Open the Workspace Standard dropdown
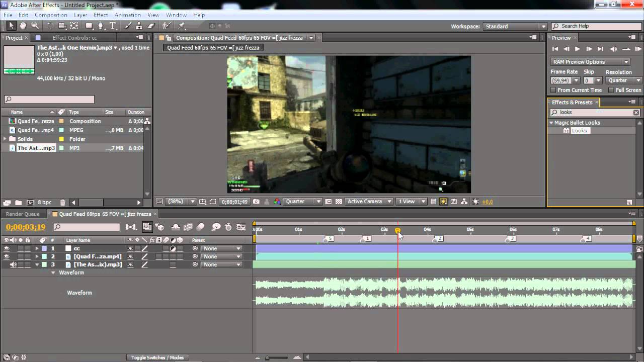The width and height of the screenshot is (644, 362). click(515, 26)
